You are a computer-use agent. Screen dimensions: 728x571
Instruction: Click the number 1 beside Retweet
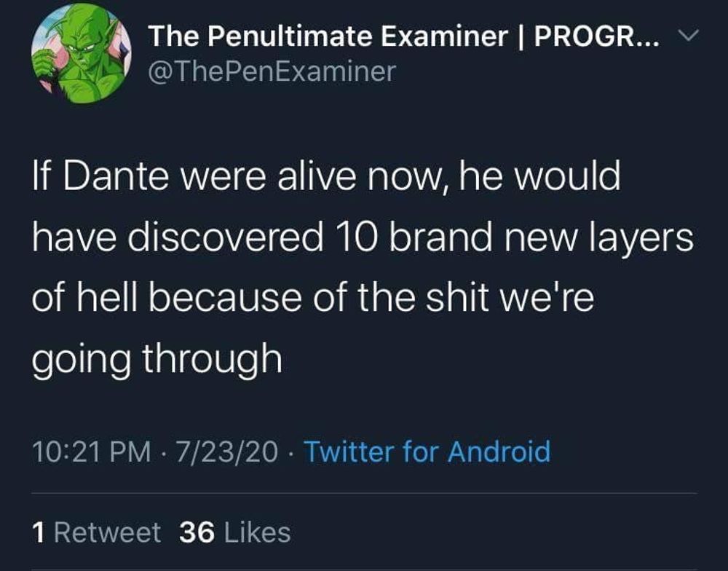40,532
